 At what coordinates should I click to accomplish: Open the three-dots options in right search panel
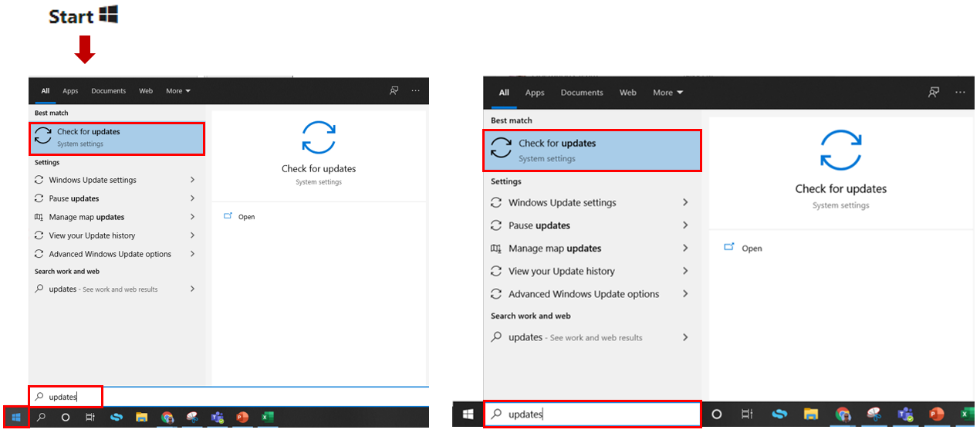click(960, 92)
